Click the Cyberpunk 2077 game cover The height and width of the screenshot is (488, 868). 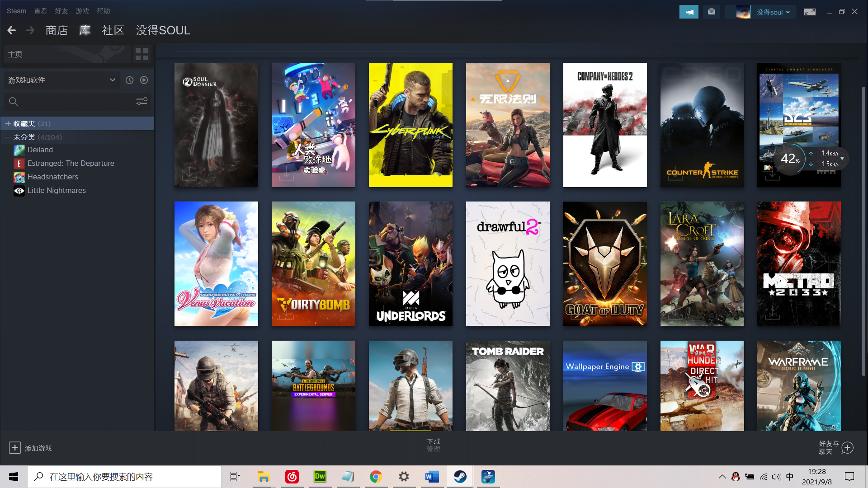tap(410, 125)
